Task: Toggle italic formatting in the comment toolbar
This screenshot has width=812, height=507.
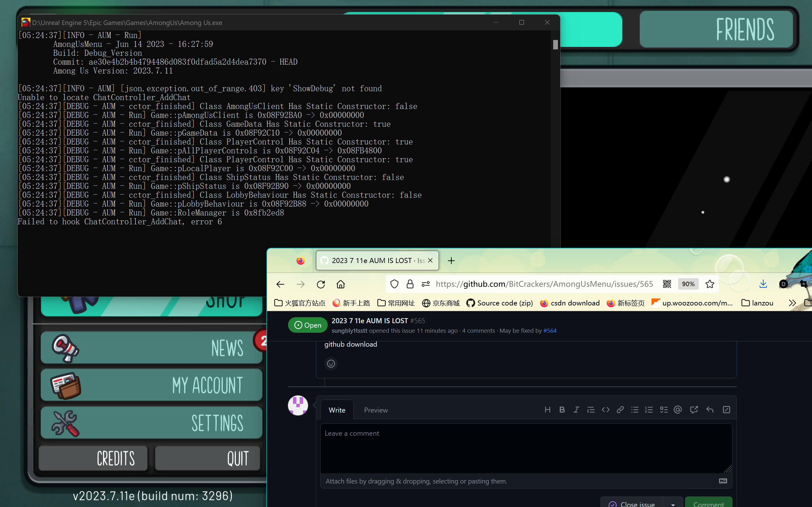Action: tap(576, 409)
